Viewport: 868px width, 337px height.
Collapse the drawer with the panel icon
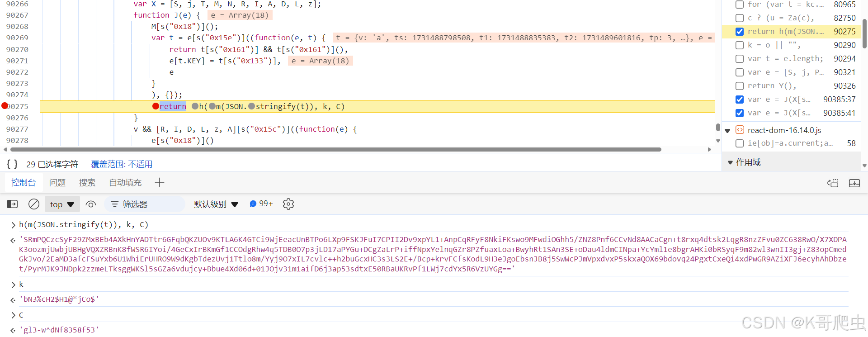854,183
